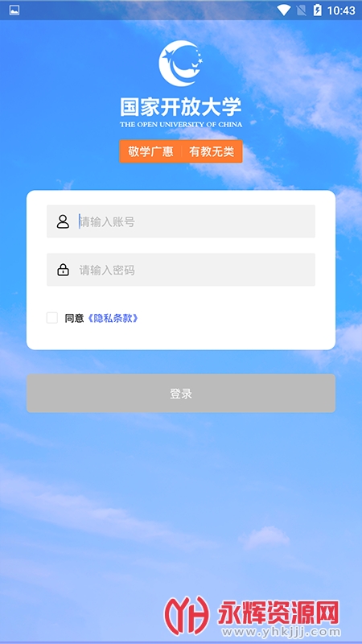The image size is (362, 644).
Task: Tap the www.yhkjjj.com watermark URL
Action: coord(278,632)
